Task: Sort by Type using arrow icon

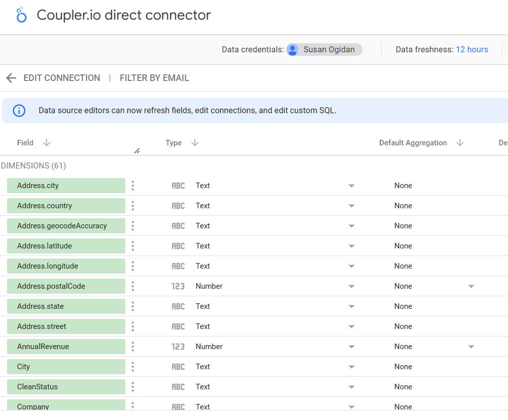Action: [x=195, y=142]
